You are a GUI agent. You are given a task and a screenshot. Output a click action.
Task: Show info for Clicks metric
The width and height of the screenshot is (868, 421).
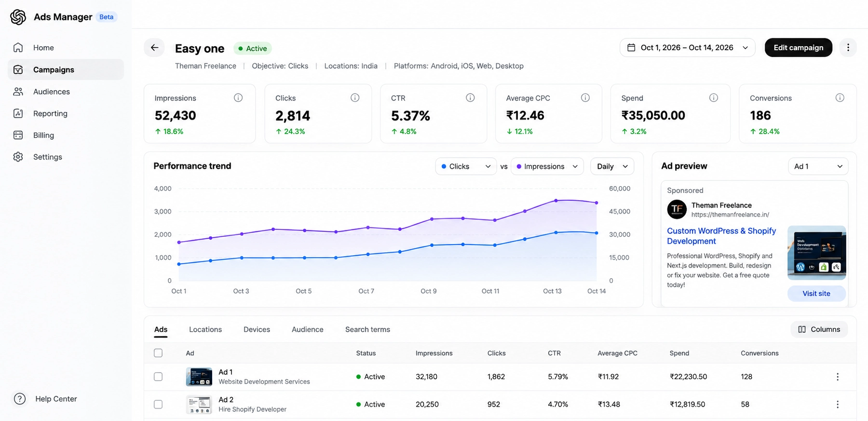[x=355, y=98]
